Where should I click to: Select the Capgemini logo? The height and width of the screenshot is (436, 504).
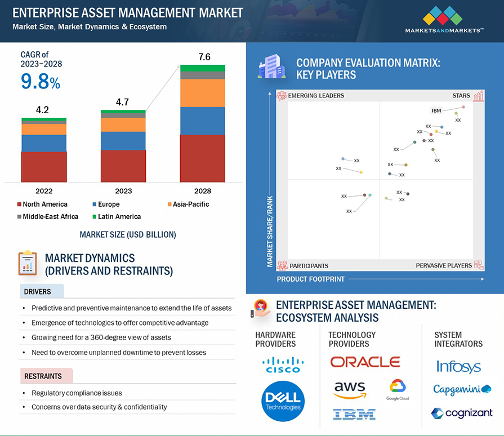click(462, 389)
